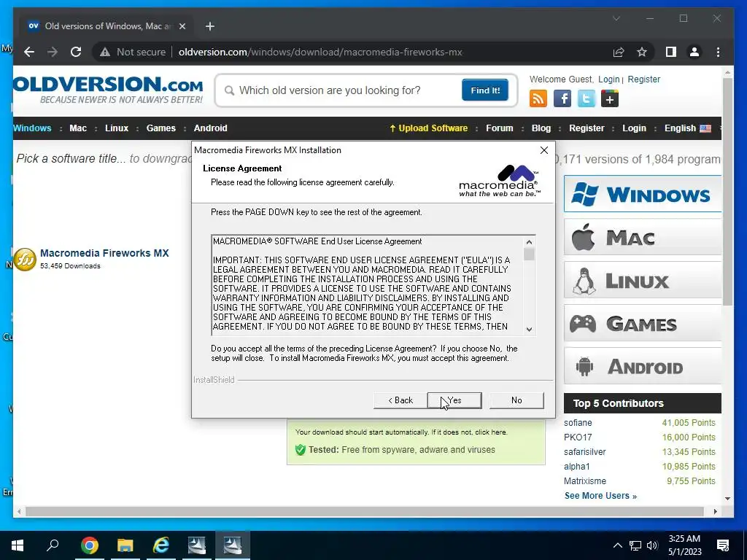Image resolution: width=747 pixels, height=560 pixels.
Task: Click the Find It! search button
Action: [x=485, y=90]
